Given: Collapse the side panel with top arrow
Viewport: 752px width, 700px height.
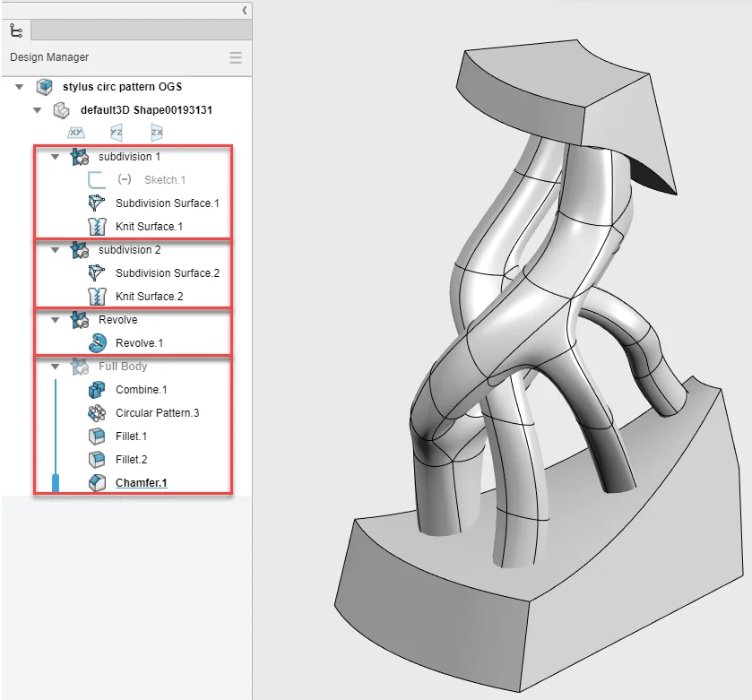Looking at the screenshot, I should point(245,10).
